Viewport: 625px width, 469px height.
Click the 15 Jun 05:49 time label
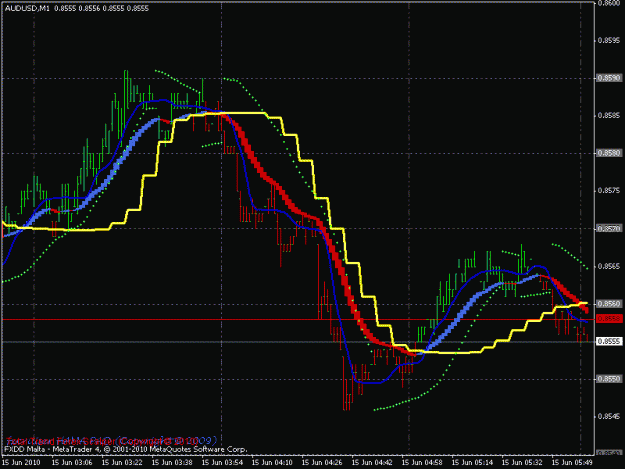tap(572, 463)
